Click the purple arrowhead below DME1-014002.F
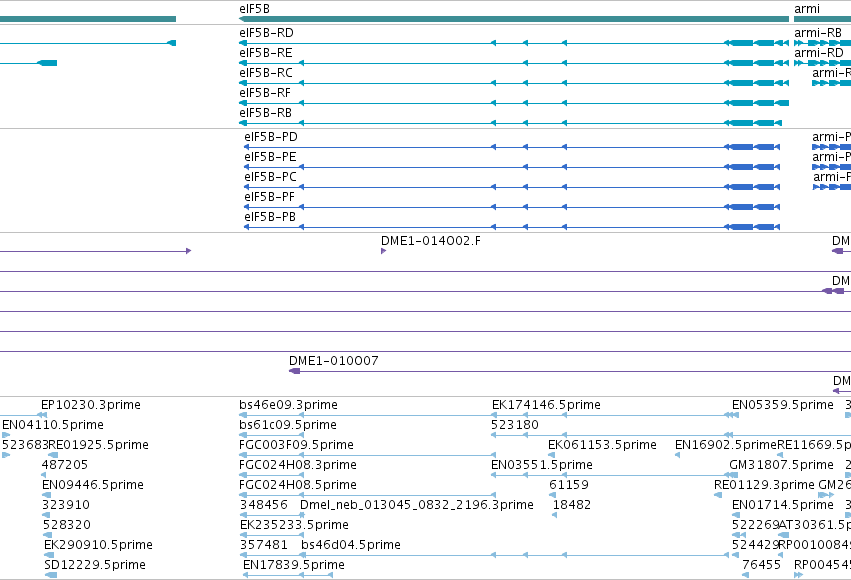This screenshot has height=580, width=851. 384,251
